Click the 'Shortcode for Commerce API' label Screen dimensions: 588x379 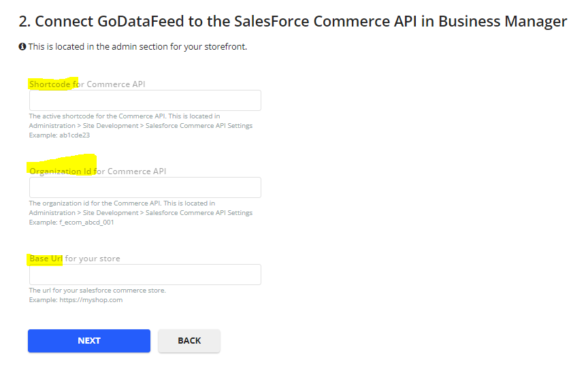pos(87,84)
